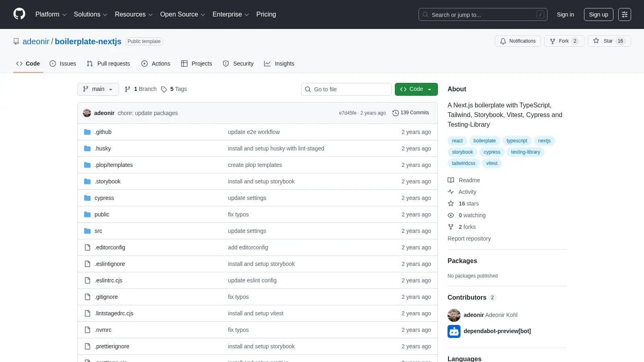Screen dimensions: 644x362
Task: Click the Readme book icon
Action: click(x=451, y=180)
